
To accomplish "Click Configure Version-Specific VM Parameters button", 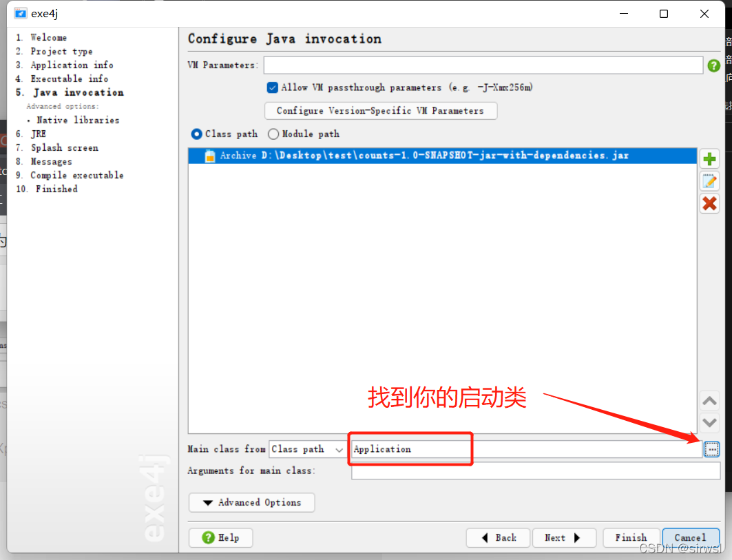I will click(381, 111).
